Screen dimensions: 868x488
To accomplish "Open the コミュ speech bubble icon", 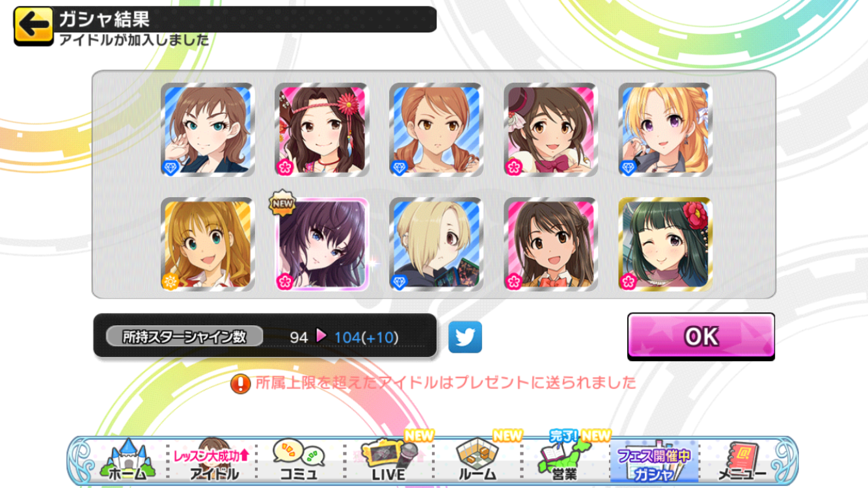I will pos(299,461).
